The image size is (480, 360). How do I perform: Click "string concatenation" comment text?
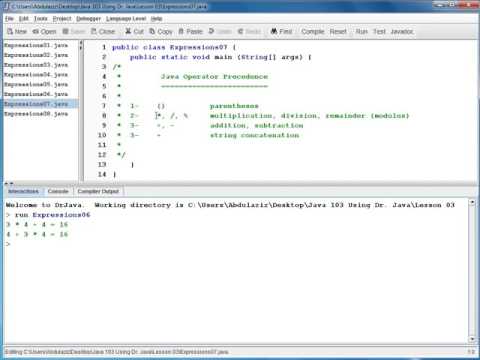(255, 135)
